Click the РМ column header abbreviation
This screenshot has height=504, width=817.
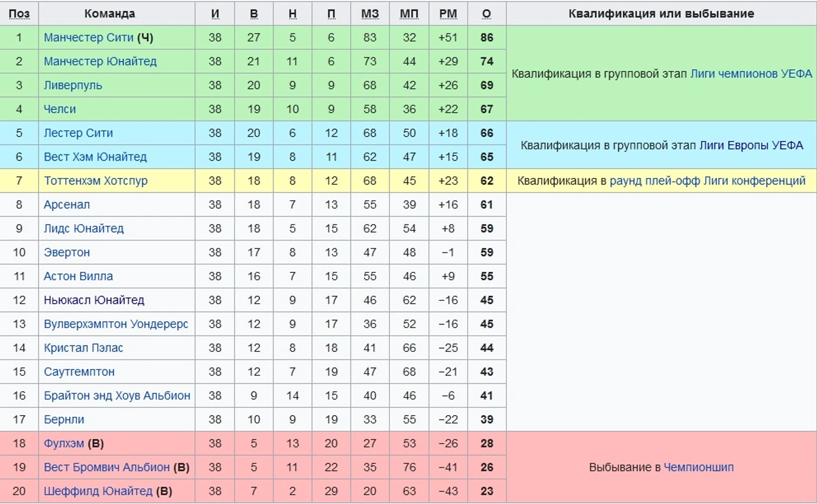(x=448, y=13)
